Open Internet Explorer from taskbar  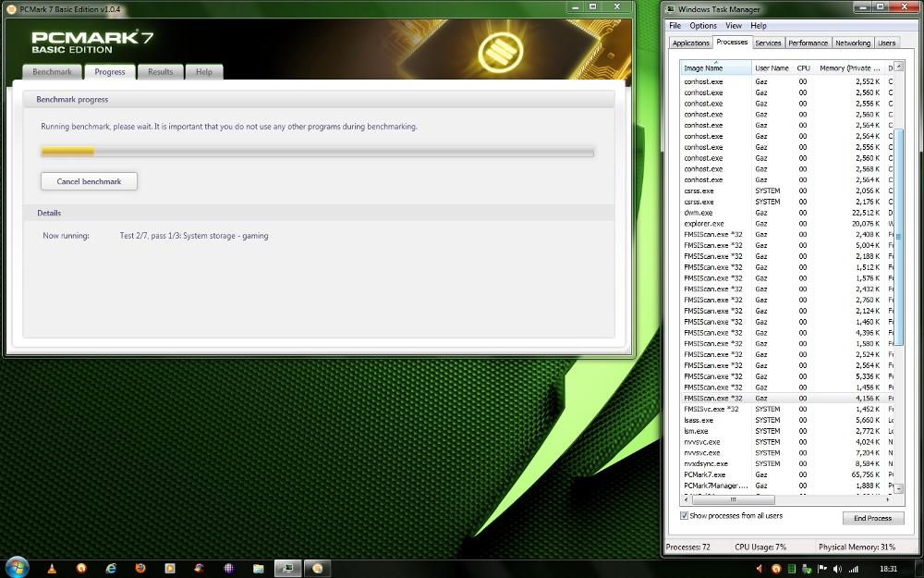pyautogui.click(x=111, y=568)
